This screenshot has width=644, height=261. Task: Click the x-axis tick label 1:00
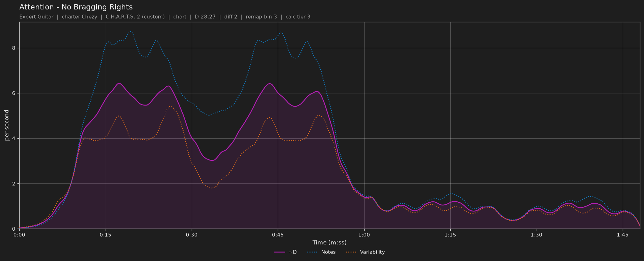click(x=364, y=235)
